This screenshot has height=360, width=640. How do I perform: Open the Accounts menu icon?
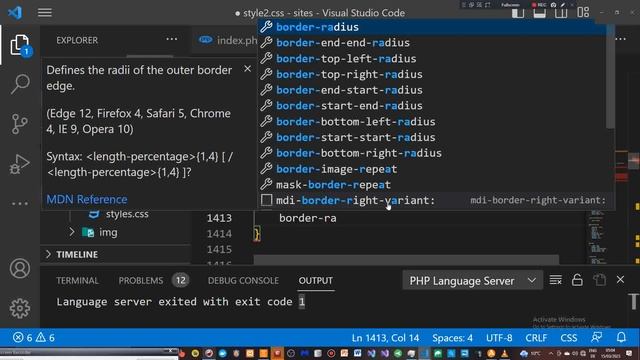click(x=20, y=269)
